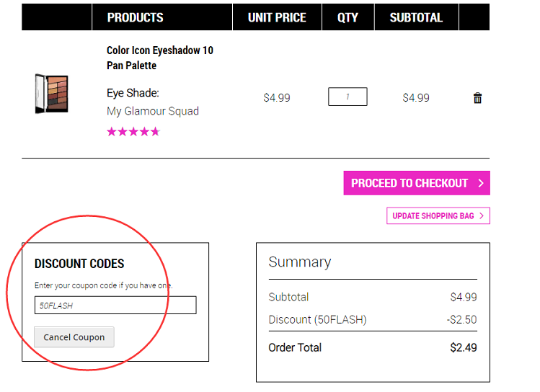This screenshot has width=540, height=392.
Task: Select the quantity box for the palette
Action: coord(348,97)
